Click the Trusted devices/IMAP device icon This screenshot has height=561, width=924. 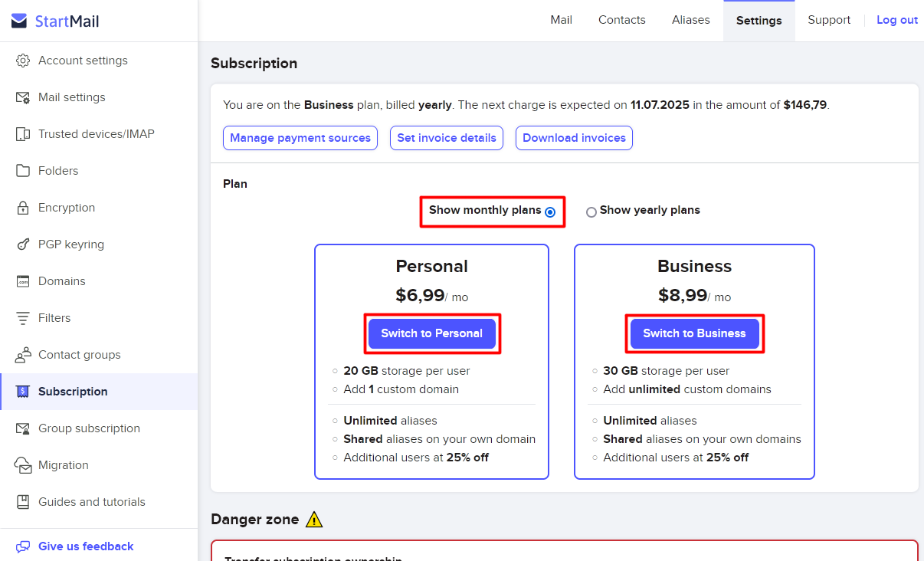[23, 134]
